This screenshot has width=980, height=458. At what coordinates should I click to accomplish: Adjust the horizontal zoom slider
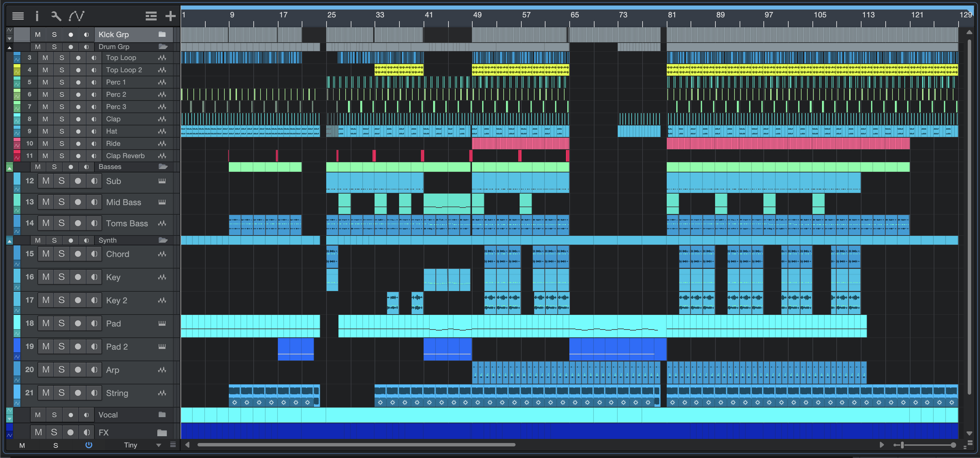click(902, 445)
